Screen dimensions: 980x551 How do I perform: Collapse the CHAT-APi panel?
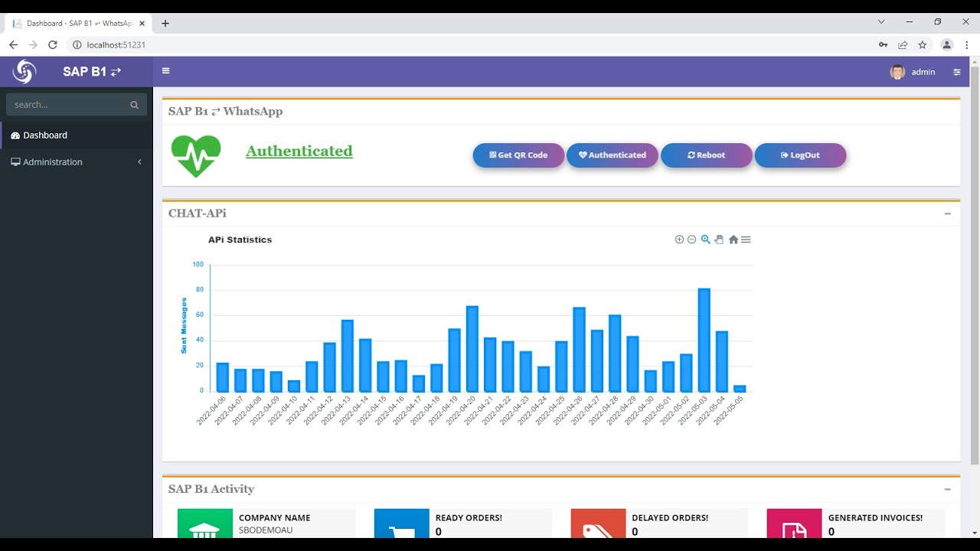(948, 214)
